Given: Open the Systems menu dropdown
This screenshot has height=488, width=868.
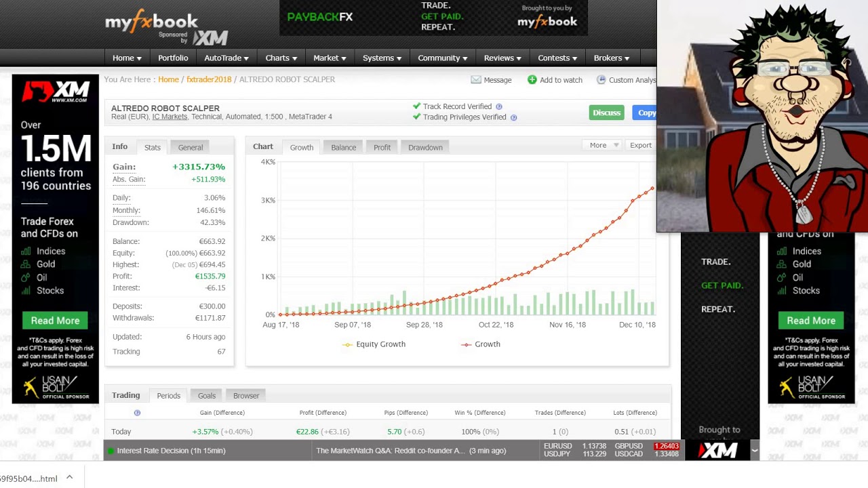Looking at the screenshot, I should (x=382, y=58).
